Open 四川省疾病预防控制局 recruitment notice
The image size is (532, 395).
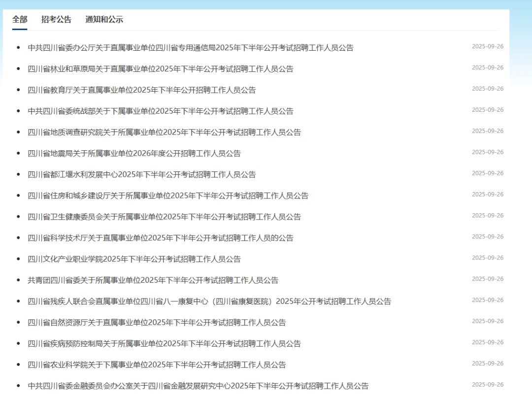click(x=164, y=344)
